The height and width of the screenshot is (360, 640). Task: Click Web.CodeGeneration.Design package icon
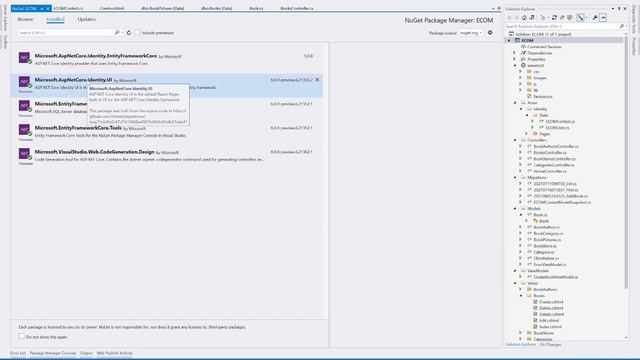coord(24,153)
